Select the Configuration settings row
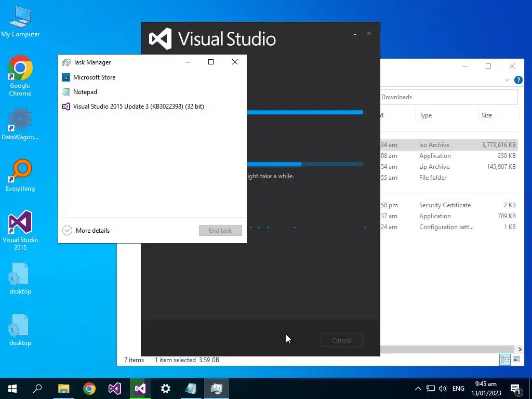The height and width of the screenshot is (399, 532). [x=449, y=227]
